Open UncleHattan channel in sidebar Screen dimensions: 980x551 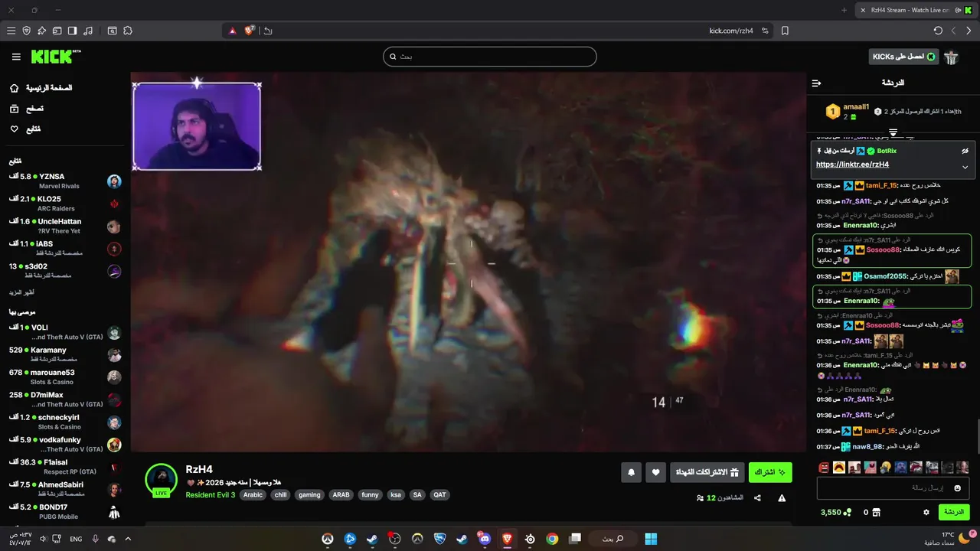64,226
